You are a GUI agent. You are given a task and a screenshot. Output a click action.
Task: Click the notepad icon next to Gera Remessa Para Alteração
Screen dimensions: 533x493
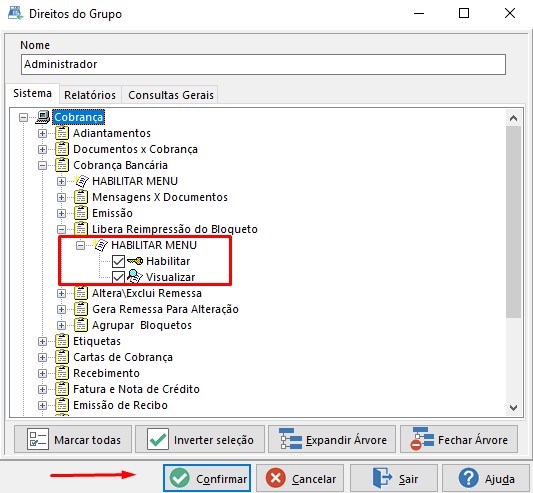[81, 309]
